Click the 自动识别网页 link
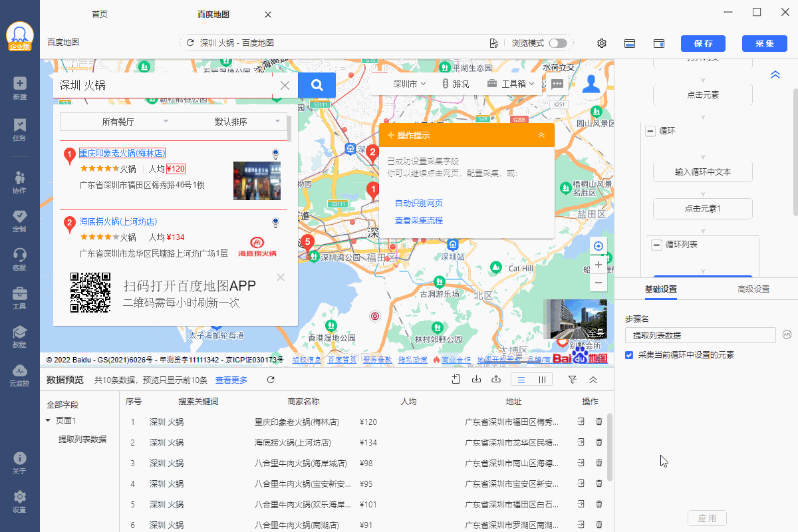This screenshot has height=532, width=798. tap(419, 203)
